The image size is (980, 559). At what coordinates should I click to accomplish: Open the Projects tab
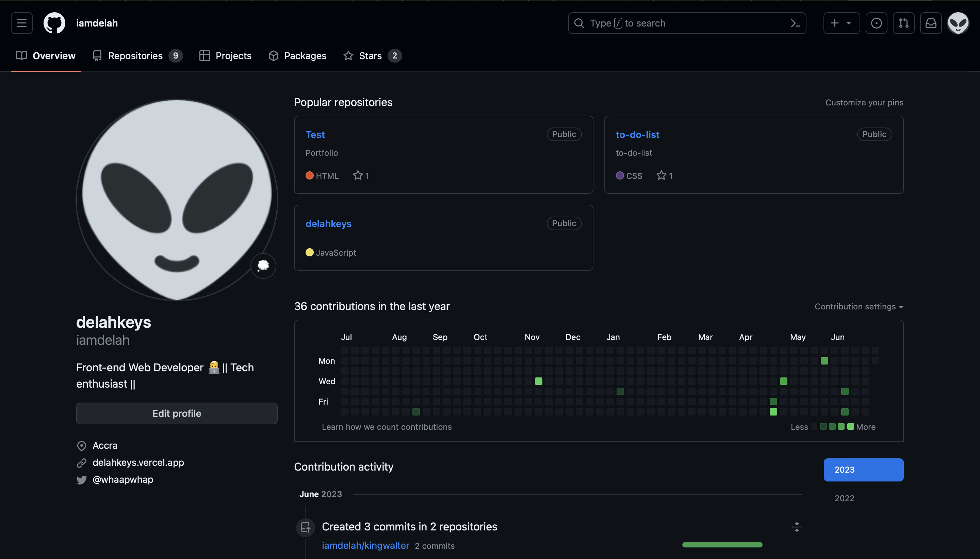[225, 56]
